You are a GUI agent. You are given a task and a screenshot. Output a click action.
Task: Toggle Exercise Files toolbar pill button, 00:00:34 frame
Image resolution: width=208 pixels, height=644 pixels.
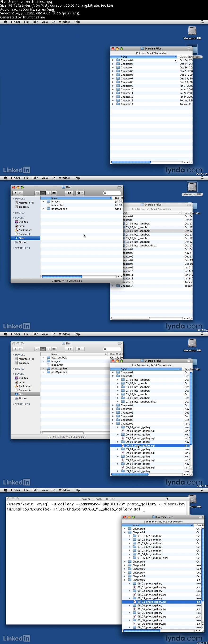(189, 48)
